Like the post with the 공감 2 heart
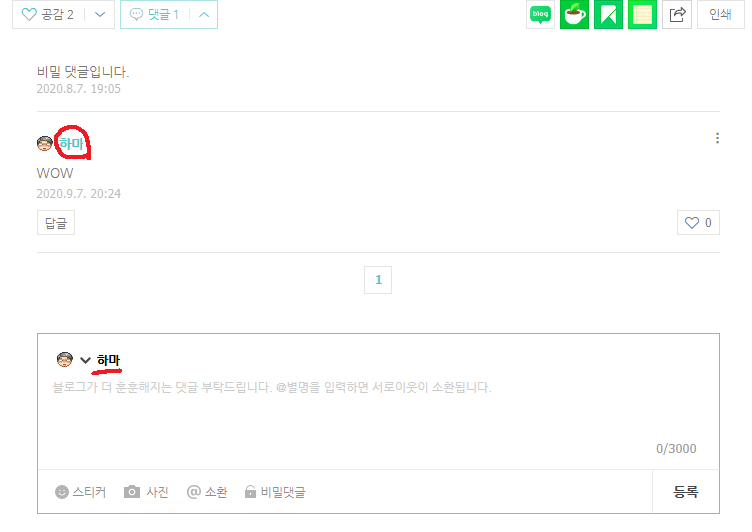The width and height of the screenshot is (752, 532). point(48,14)
